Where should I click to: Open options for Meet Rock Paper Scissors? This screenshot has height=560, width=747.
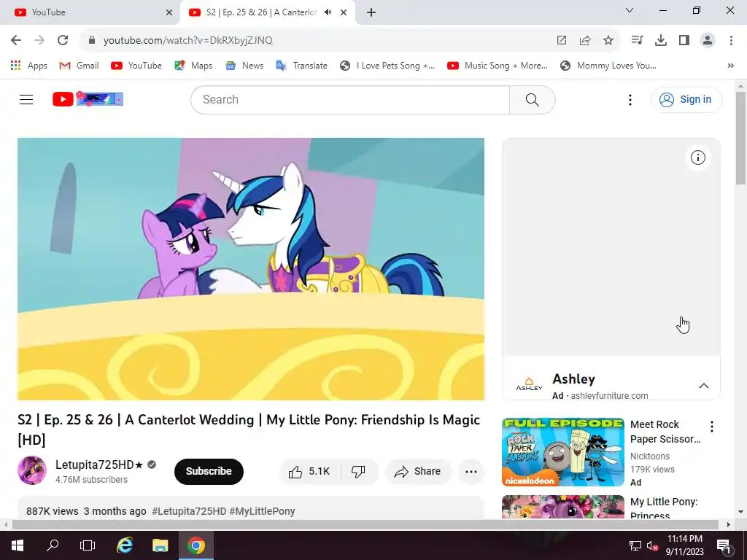pyautogui.click(x=712, y=427)
